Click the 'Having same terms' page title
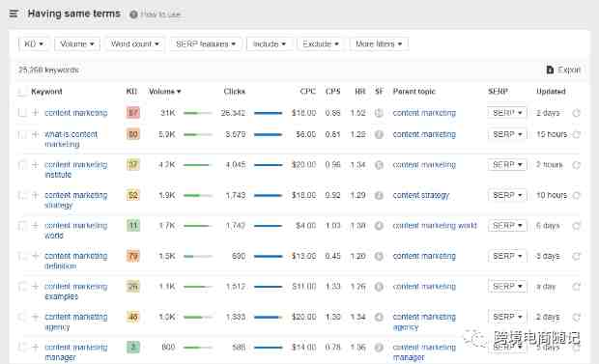Viewport: 599px width, 364px height. tap(74, 14)
